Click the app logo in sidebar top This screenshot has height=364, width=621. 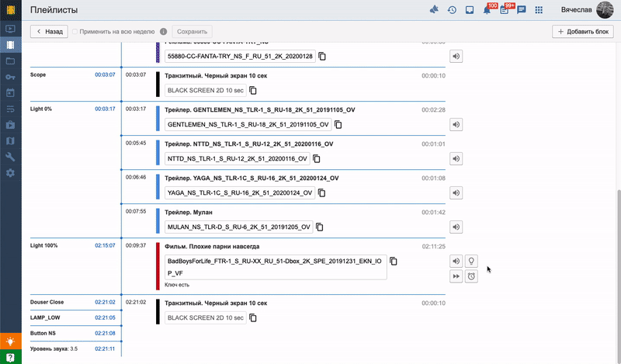pos(11,10)
